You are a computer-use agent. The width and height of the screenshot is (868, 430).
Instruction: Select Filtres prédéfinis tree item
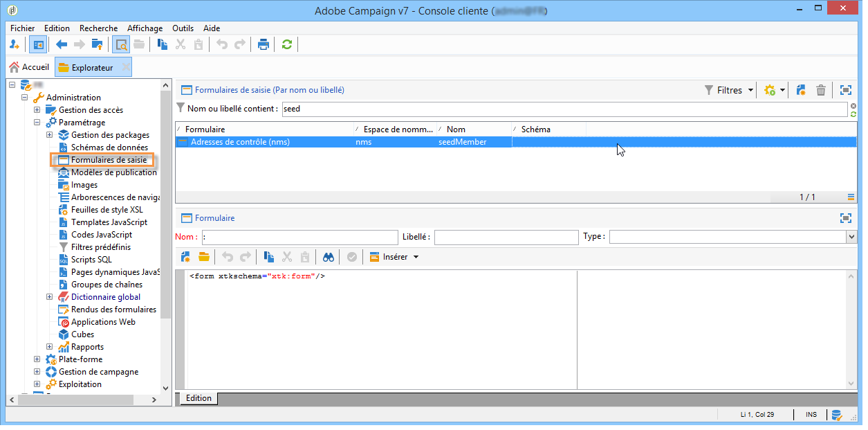click(100, 247)
